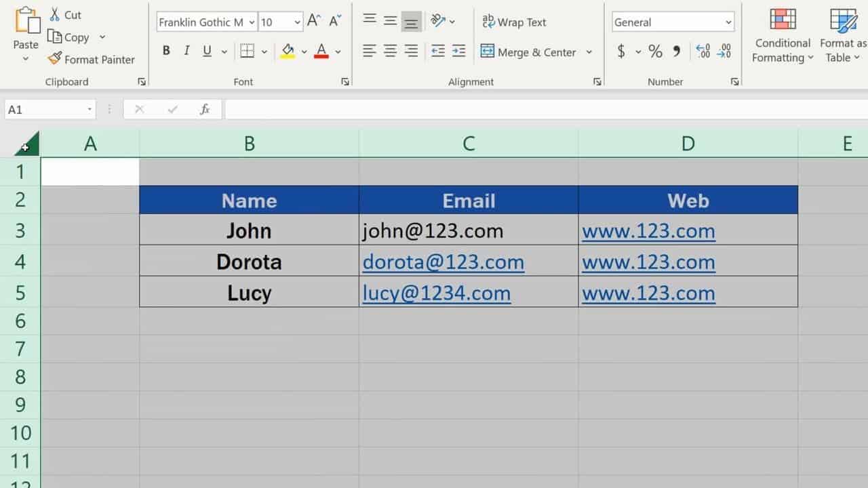Expand the fill color dropdown

[x=303, y=52]
